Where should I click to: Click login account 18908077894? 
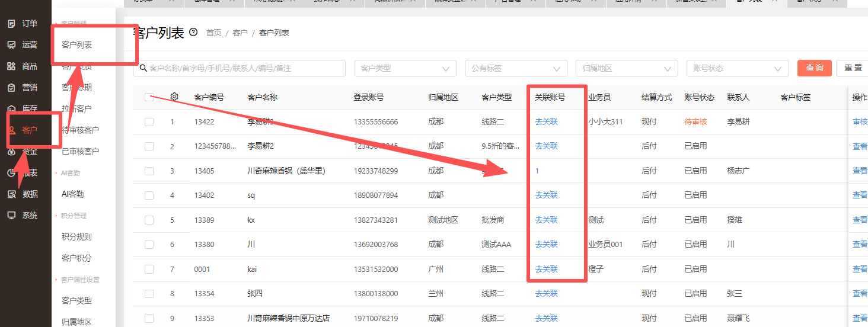point(376,195)
